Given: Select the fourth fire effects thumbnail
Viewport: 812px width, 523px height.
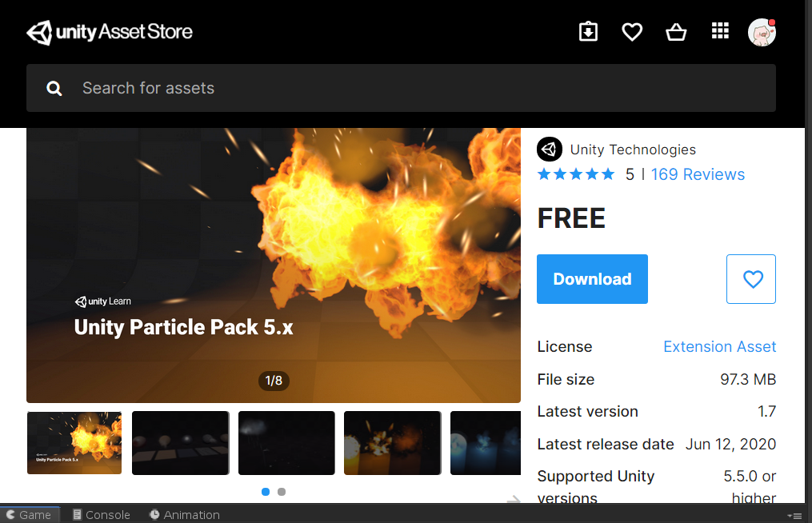Looking at the screenshot, I should [393, 443].
